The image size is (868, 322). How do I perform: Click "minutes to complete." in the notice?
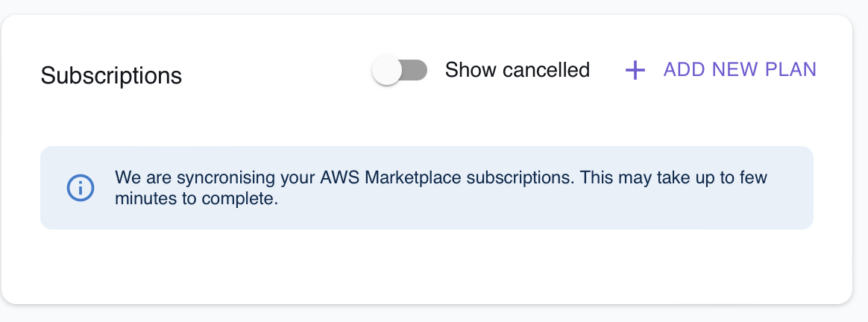pyautogui.click(x=196, y=199)
